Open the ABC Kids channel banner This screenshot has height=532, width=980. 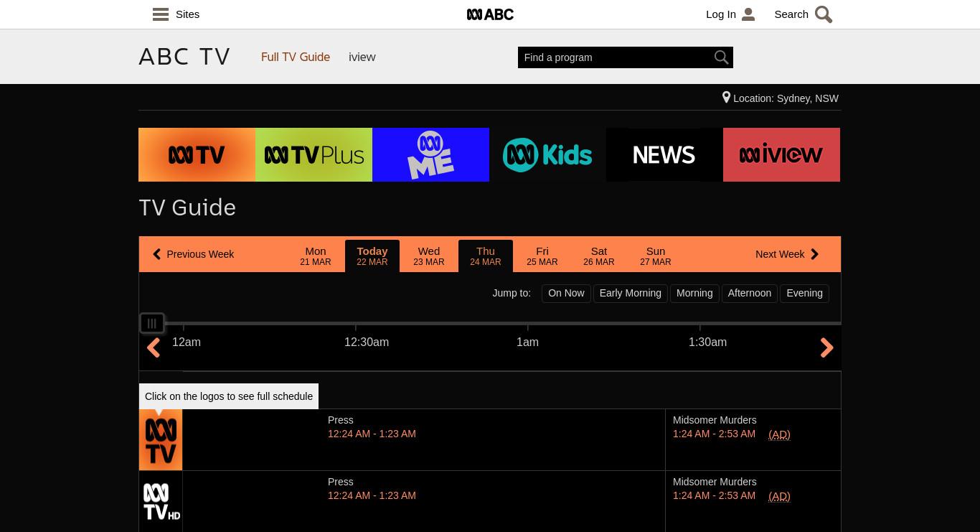pyautogui.click(x=547, y=154)
